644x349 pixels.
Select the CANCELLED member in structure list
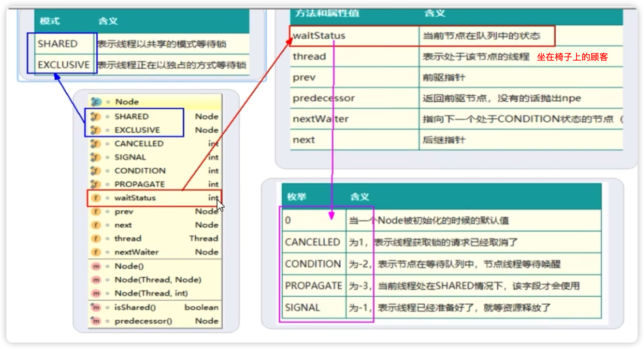tap(155, 144)
